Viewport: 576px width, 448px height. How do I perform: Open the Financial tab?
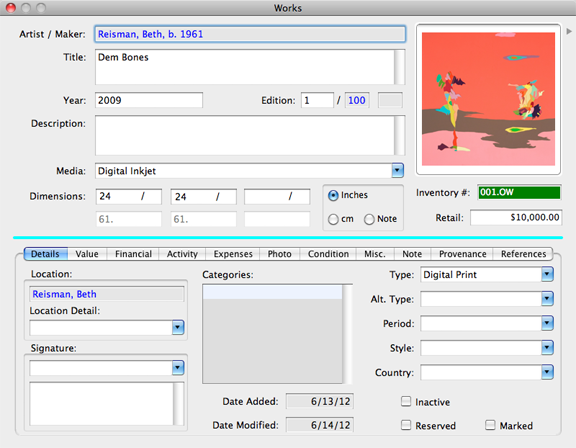tap(133, 254)
